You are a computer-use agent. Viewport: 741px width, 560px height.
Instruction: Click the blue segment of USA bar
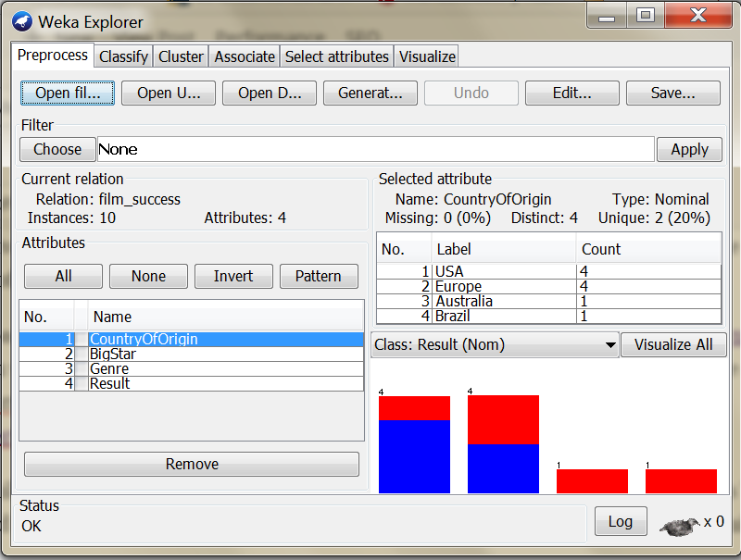click(x=414, y=456)
